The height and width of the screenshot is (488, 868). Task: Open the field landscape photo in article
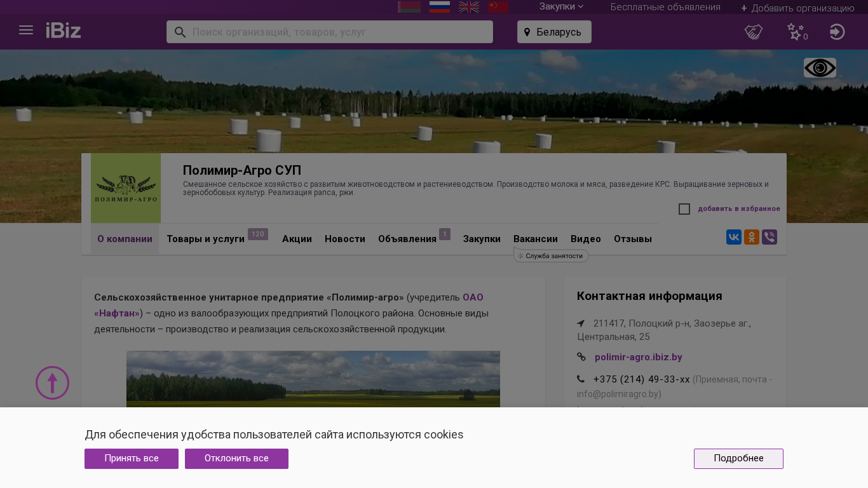[313, 379]
